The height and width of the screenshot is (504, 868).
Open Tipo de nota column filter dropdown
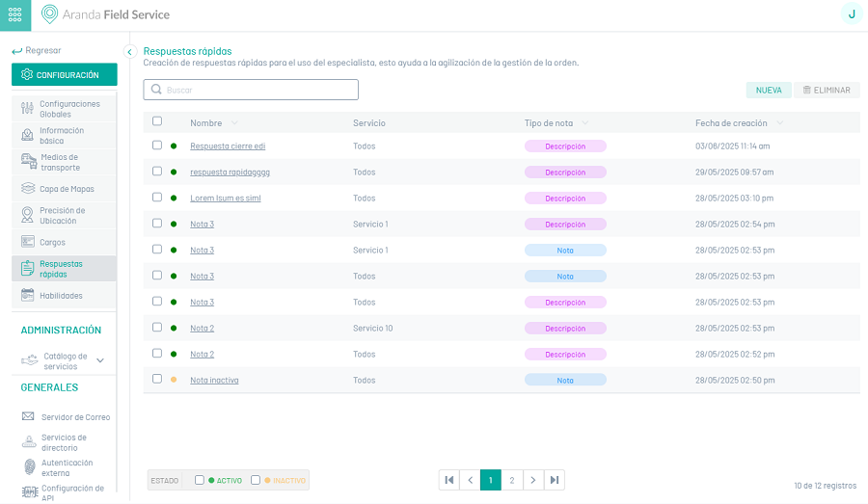(585, 123)
